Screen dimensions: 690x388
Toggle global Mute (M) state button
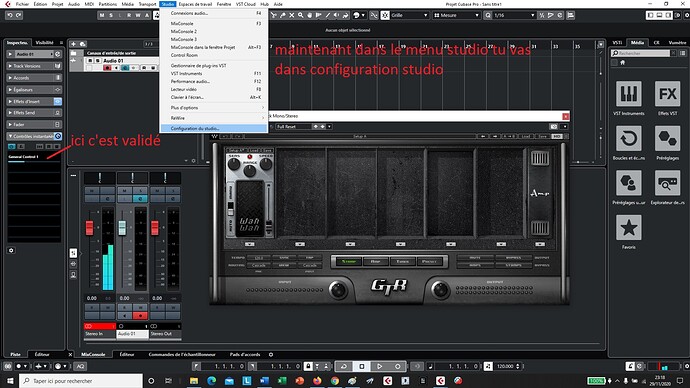(102, 15)
